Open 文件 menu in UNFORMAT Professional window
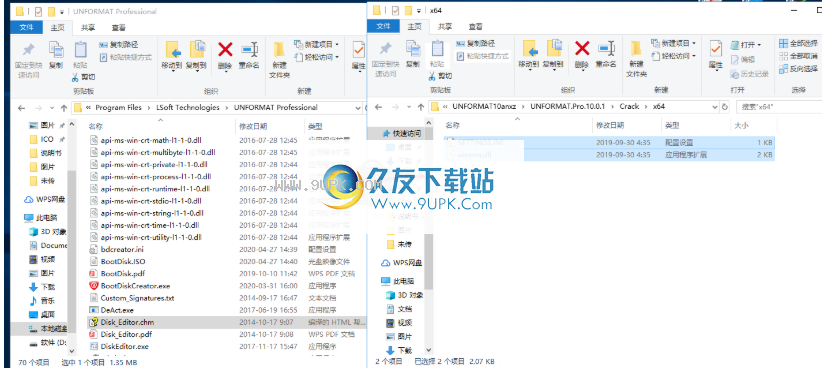Screen dimensions: 822x375 coord(27,27)
